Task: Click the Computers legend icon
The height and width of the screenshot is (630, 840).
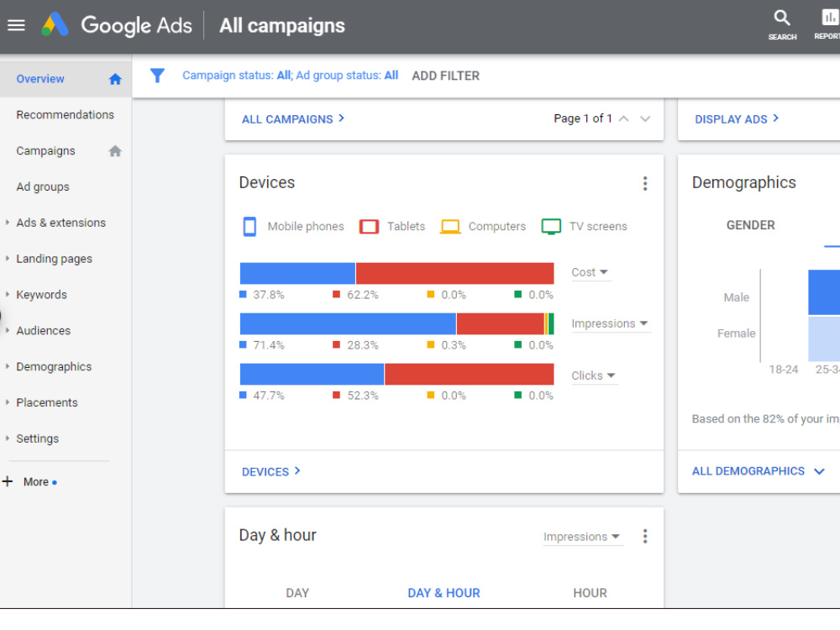Action: pyautogui.click(x=450, y=227)
